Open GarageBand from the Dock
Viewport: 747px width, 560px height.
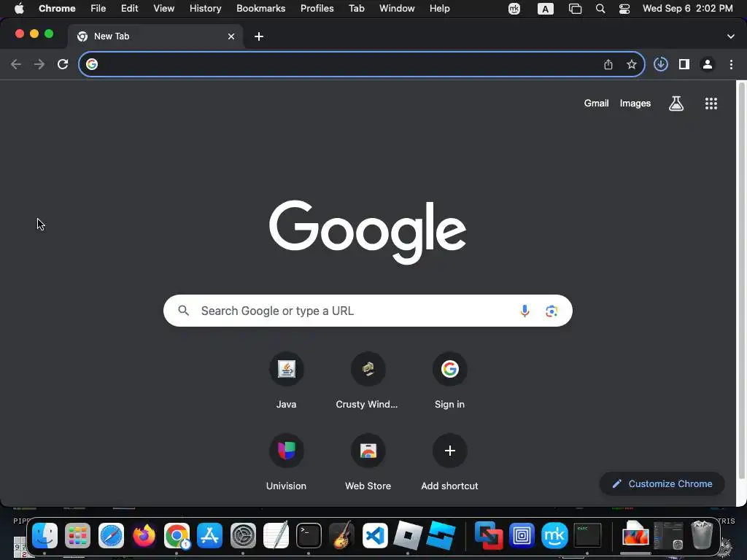point(341,536)
